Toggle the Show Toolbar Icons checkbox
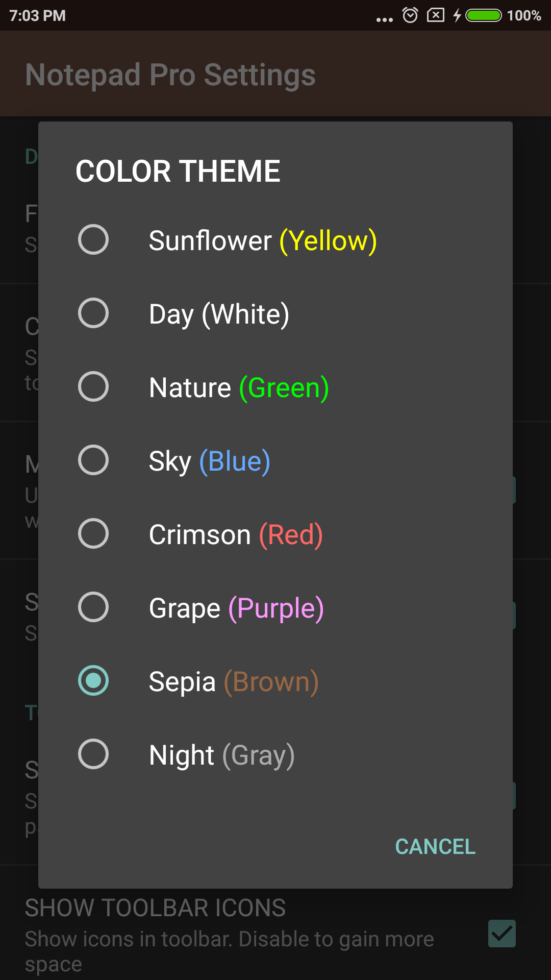 click(502, 934)
